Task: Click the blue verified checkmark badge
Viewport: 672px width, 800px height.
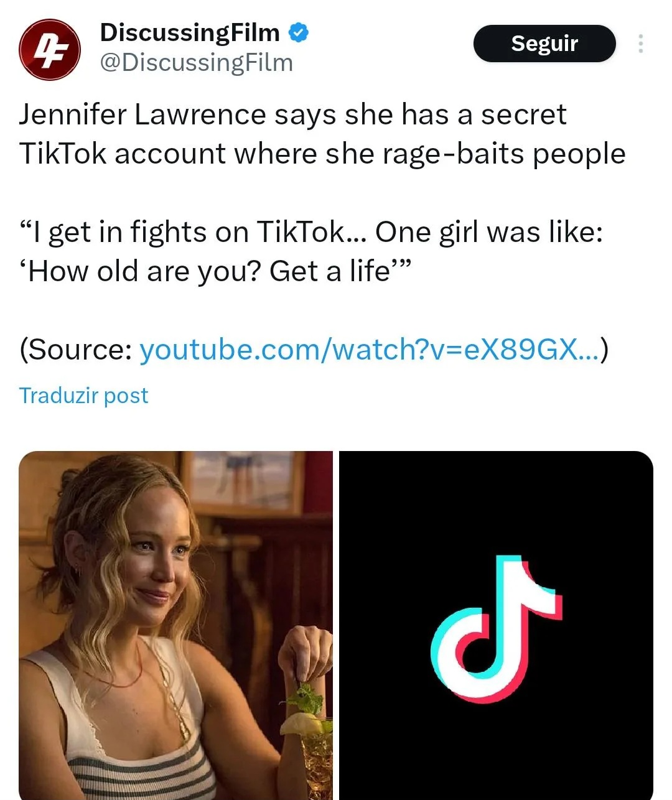Action: (x=299, y=32)
